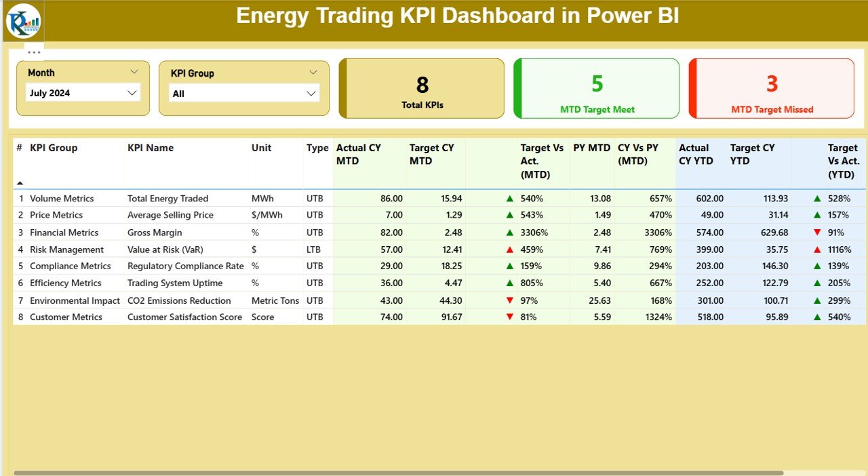This screenshot has width=868, height=476.
Task: Select the Gross Margin KPI name cell
Action: [155, 233]
